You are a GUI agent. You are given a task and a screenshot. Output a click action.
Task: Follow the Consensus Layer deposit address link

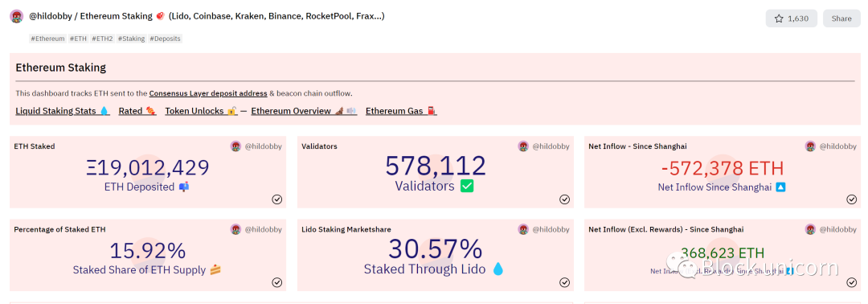208,93
